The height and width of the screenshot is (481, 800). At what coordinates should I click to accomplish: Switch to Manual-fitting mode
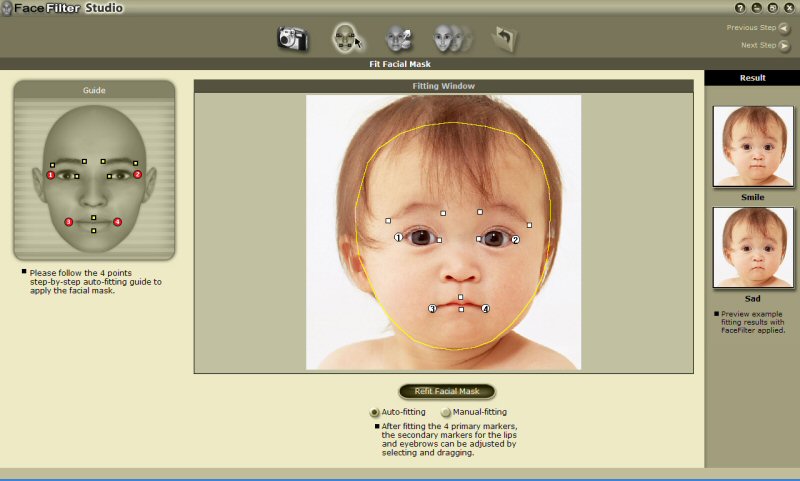(x=446, y=412)
